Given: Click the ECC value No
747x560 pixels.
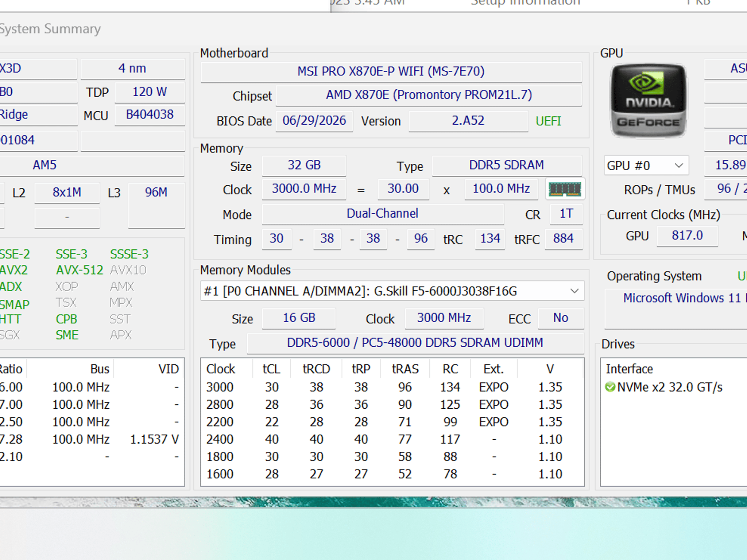Looking at the screenshot, I should 561,318.
